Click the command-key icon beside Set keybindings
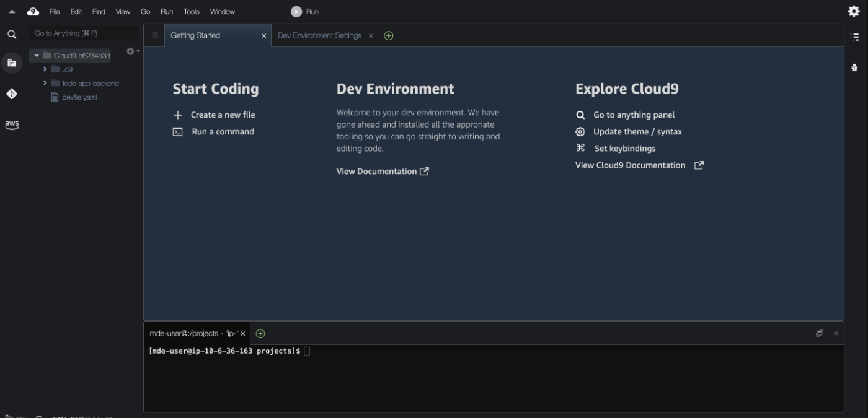Image resolution: width=868 pixels, height=418 pixels. click(580, 148)
